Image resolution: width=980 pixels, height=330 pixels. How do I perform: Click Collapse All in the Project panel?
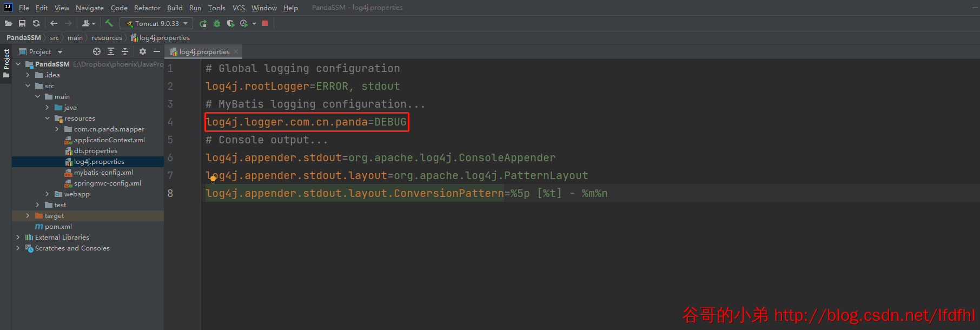click(125, 51)
